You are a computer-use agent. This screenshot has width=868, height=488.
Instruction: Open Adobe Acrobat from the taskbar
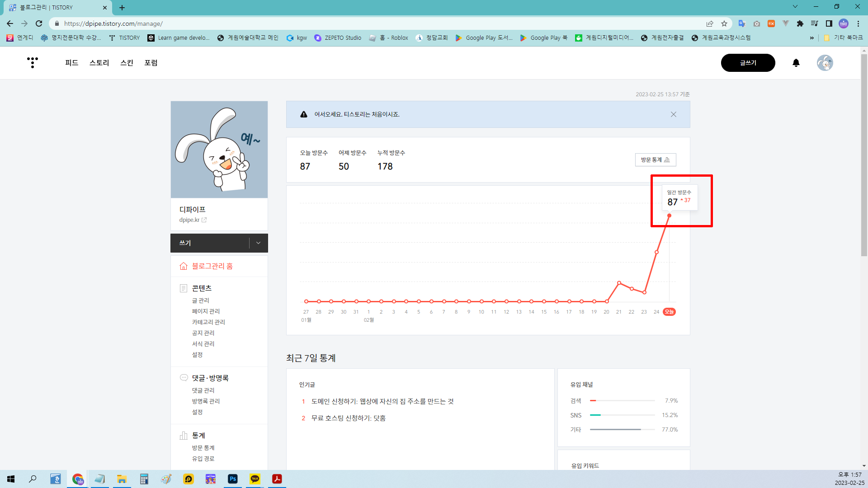[x=277, y=479]
